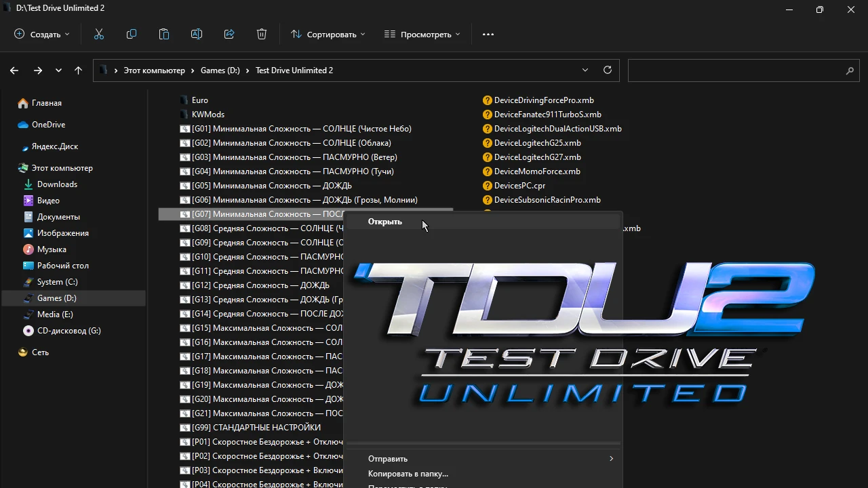Go up one level with the up arrow
The image size is (868, 488).
[78, 70]
